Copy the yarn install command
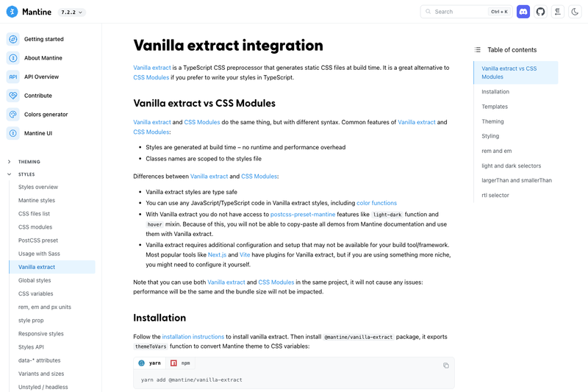 [x=446, y=366]
